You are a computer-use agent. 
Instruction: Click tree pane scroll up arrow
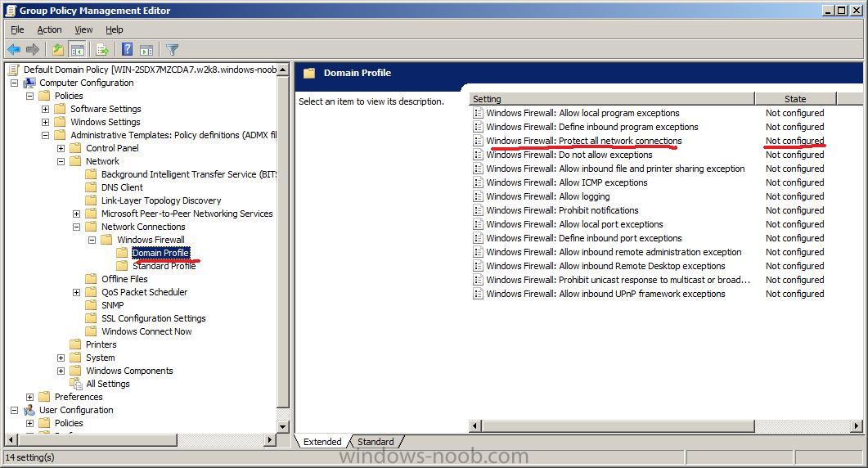(x=283, y=70)
